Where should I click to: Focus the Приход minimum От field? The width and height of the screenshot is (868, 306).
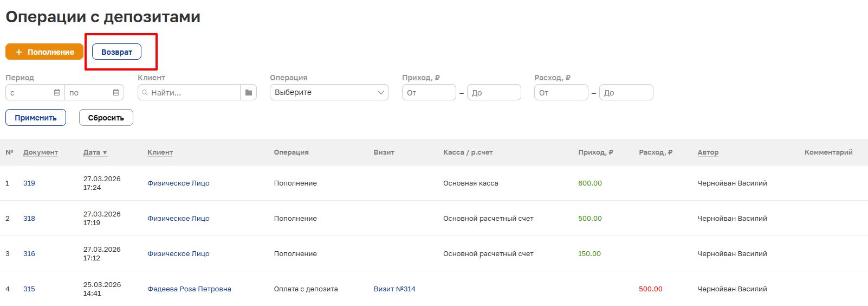[429, 93]
